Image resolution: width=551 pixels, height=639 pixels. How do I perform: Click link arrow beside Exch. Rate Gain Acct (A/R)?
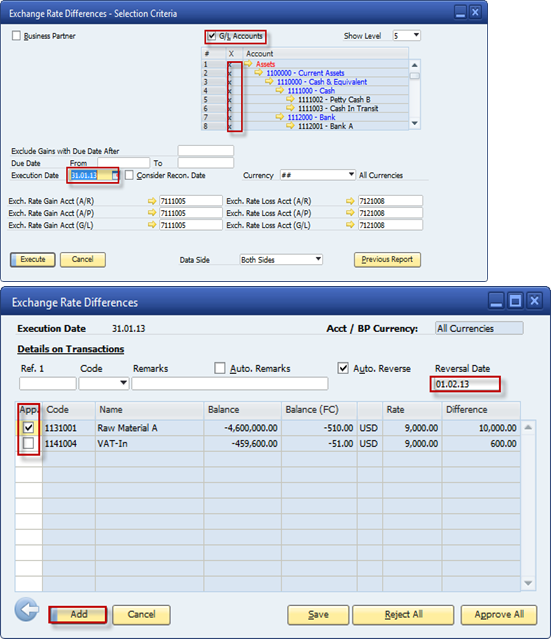(x=152, y=201)
